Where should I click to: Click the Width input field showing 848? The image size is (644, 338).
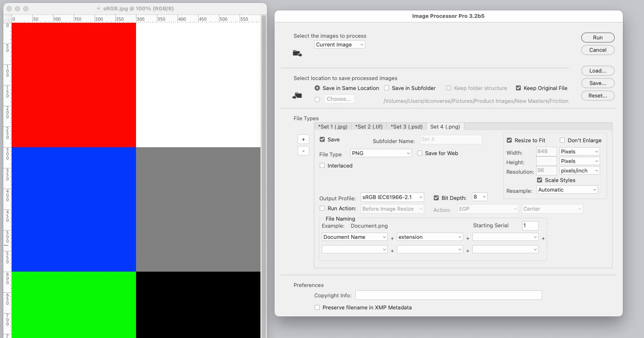click(x=546, y=151)
